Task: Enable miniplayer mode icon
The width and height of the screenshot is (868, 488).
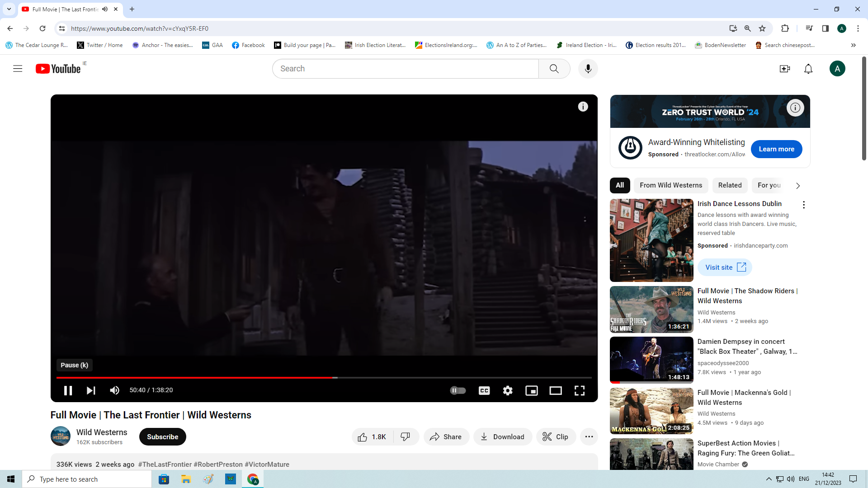Action: pyautogui.click(x=532, y=390)
